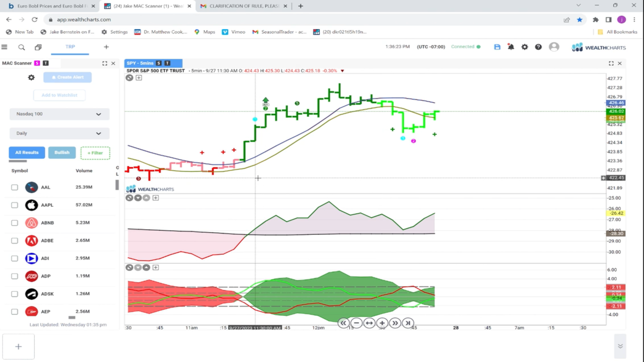The height and width of the screenshot is (362, 644).
Task: Collapse bottom drawer with double chevron
Action: 620,346
